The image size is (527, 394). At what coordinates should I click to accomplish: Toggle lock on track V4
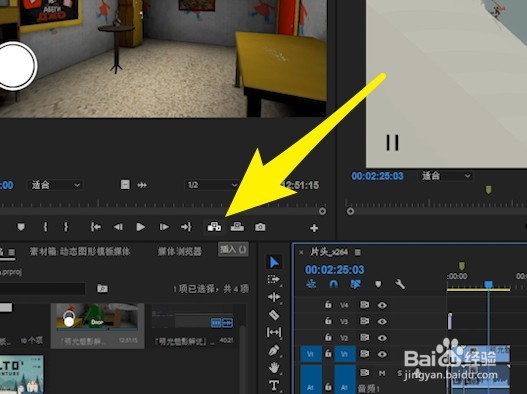click(x=328, y=305)
